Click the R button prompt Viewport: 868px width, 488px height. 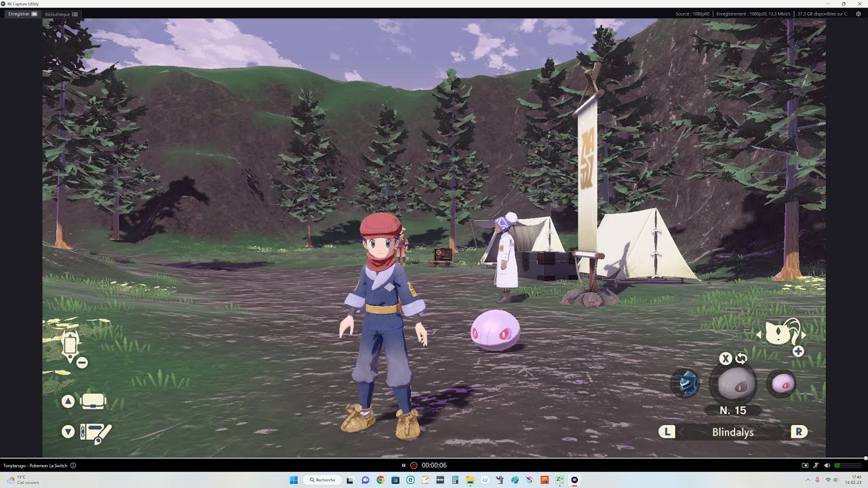799,432
